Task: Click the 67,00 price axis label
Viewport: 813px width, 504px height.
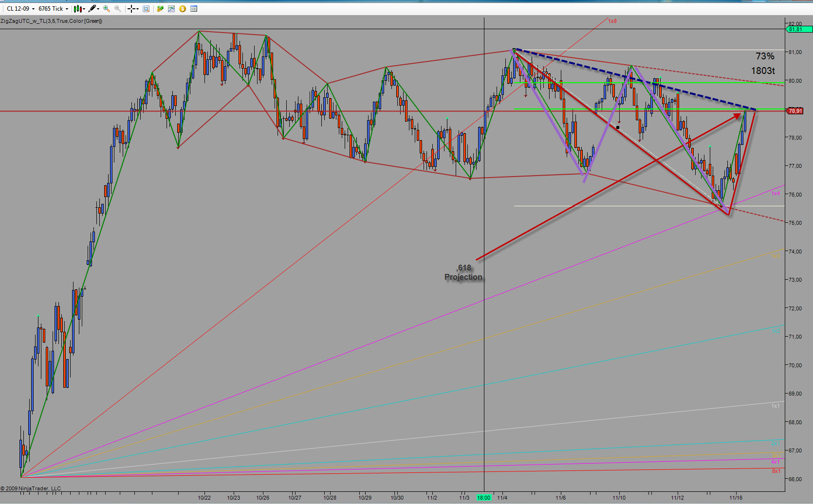Action: [x=795, y=450]
